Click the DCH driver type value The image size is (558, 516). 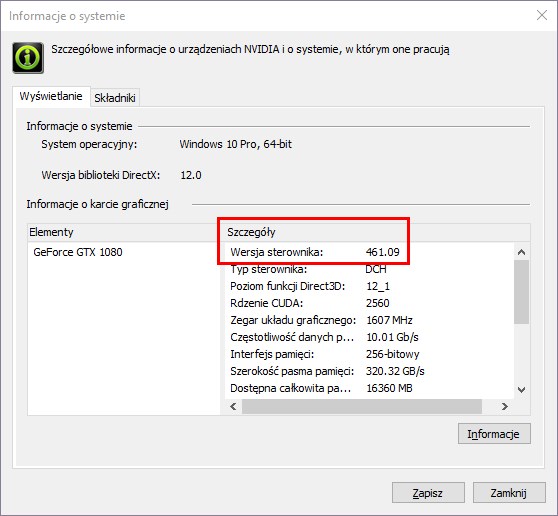pos(376,269)
